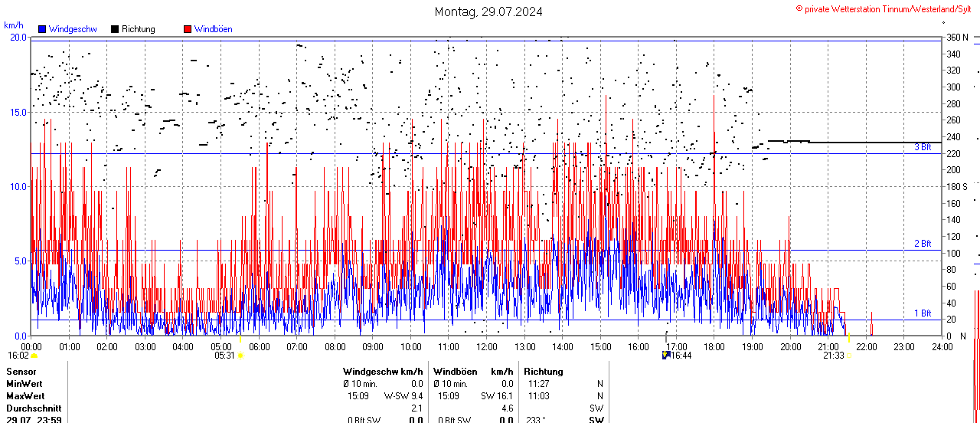Screen dimensions: 980x423
Task: Click the 05:31 sunrise time text
Action: (x=224, y=356)
